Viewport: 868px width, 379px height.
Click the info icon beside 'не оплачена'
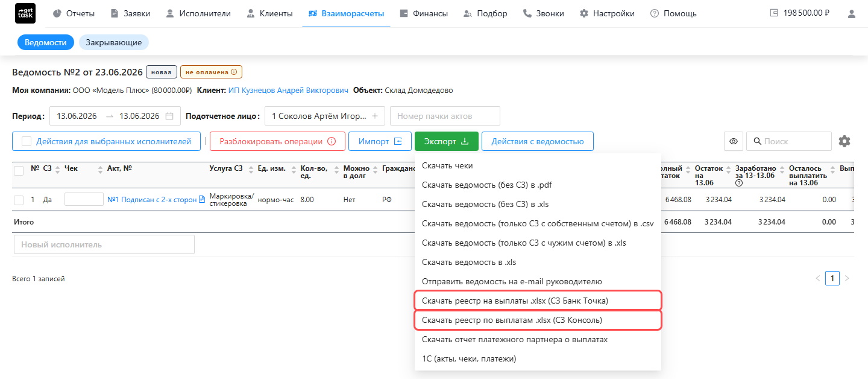pos(234,72)
